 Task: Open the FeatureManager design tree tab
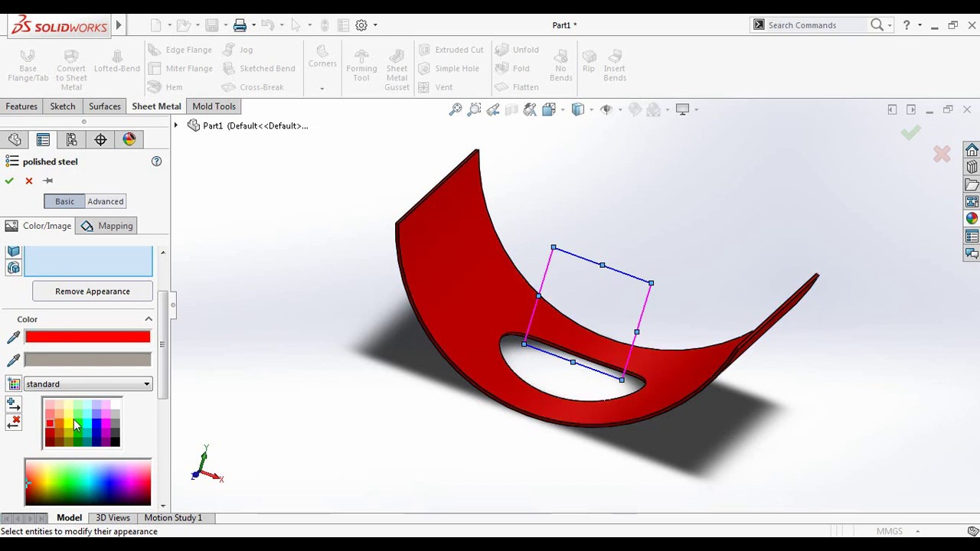click(15, 139)
